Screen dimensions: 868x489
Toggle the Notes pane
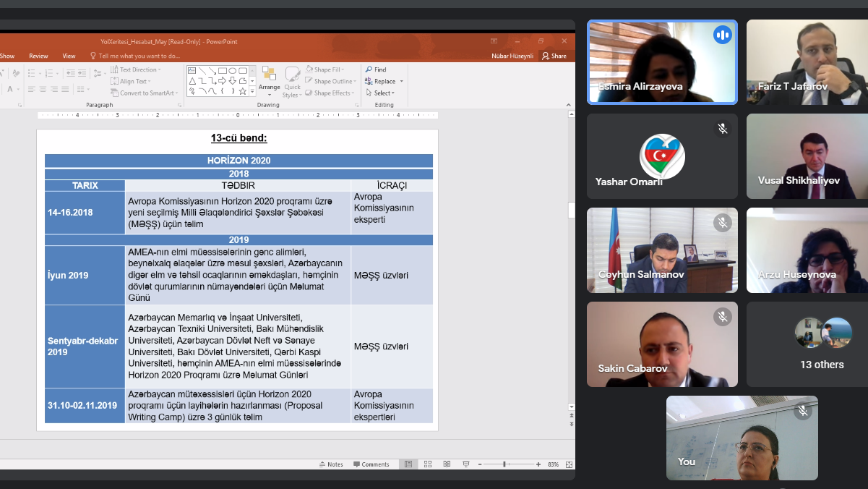click(332, 464)
